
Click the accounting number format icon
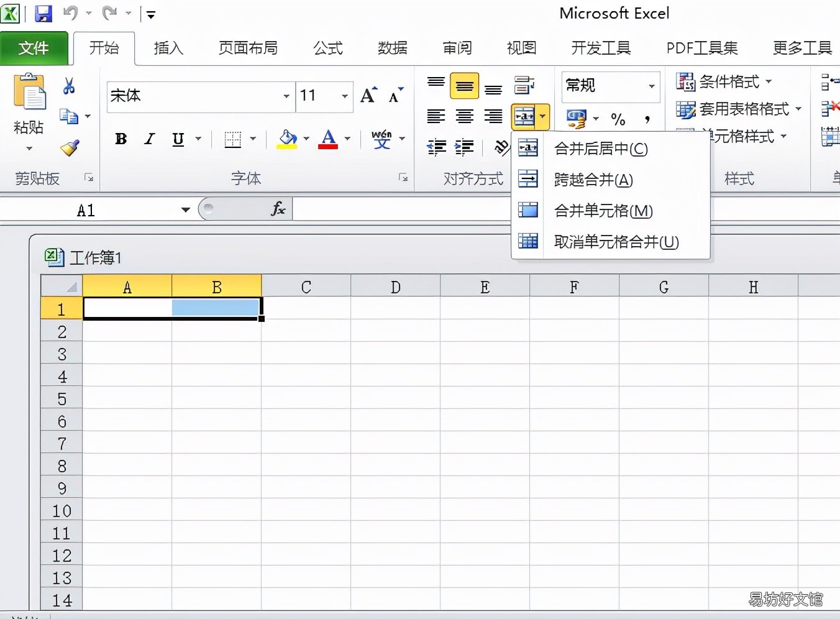coord(576,118)
